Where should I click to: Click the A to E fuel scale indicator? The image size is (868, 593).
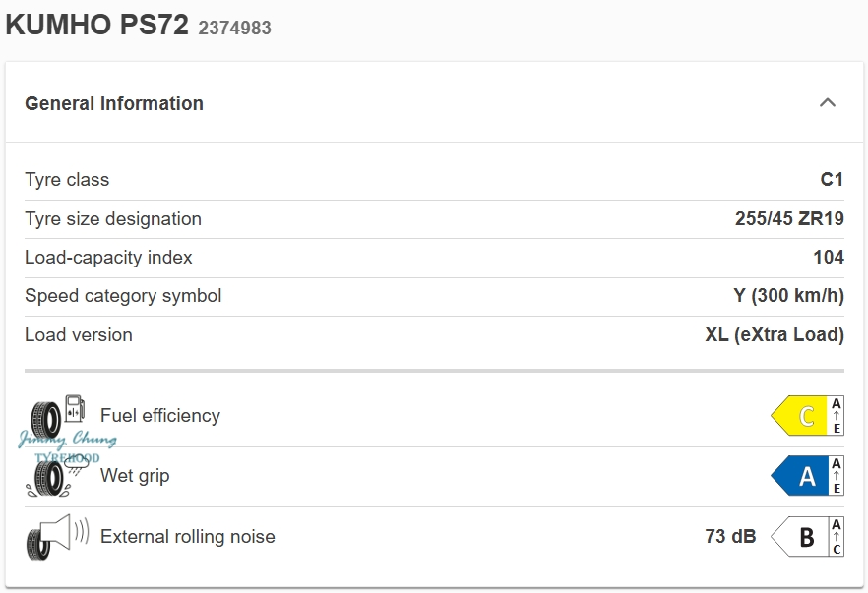[x=837, y=416]
